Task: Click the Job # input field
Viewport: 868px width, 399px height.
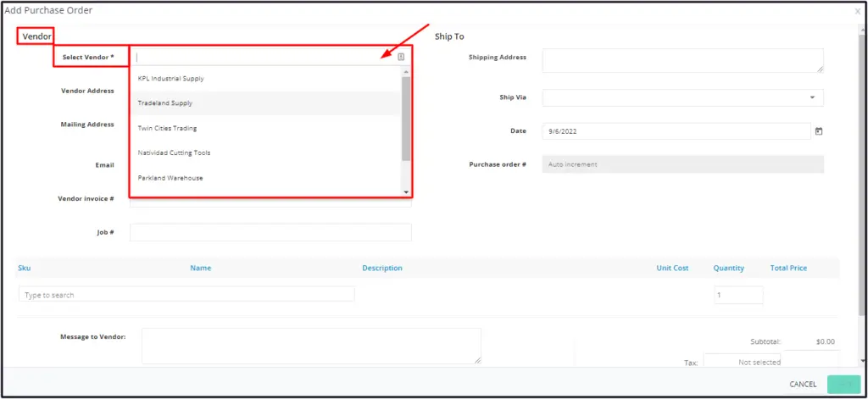Action: (x=270, y=232)
